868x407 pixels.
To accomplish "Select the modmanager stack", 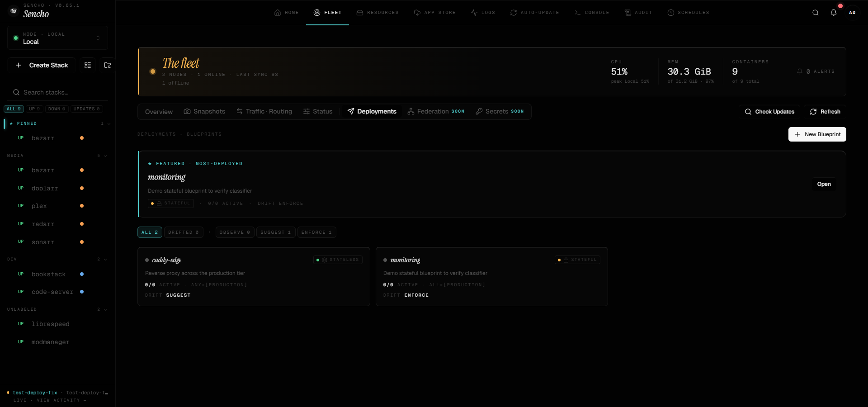I will (x=58, y=342).
